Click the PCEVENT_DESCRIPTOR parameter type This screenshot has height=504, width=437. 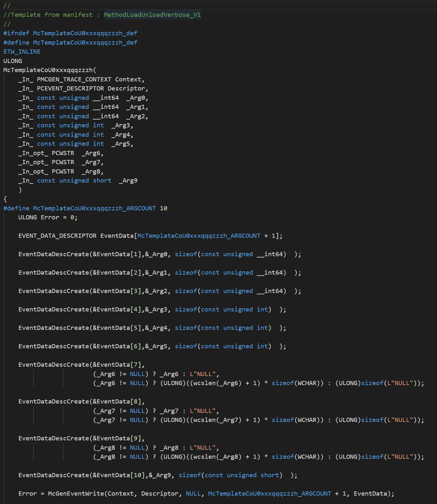coord(70,89)
